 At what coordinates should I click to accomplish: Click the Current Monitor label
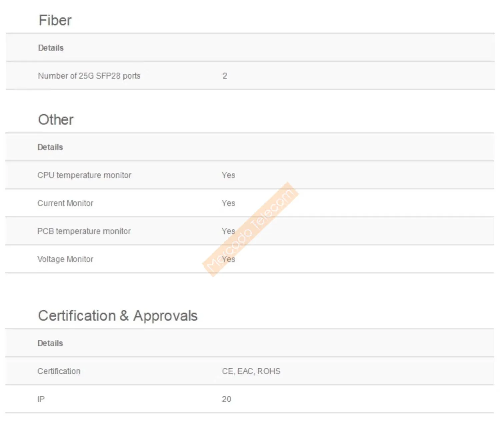click(x=65, y=203)
